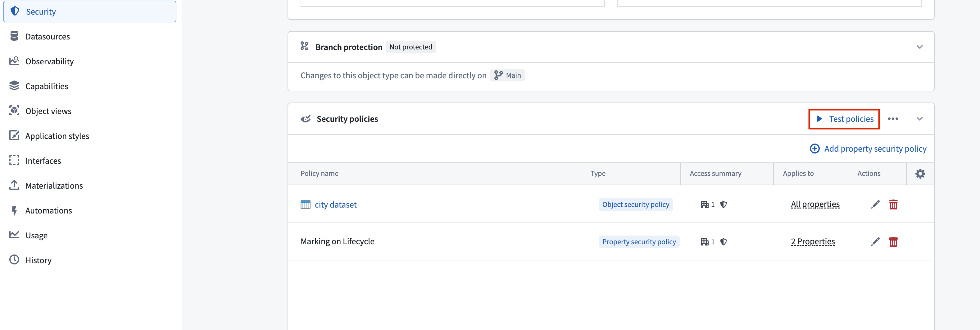
Task: Open the Security sidebar section
Action: click(x=90, y=11)
